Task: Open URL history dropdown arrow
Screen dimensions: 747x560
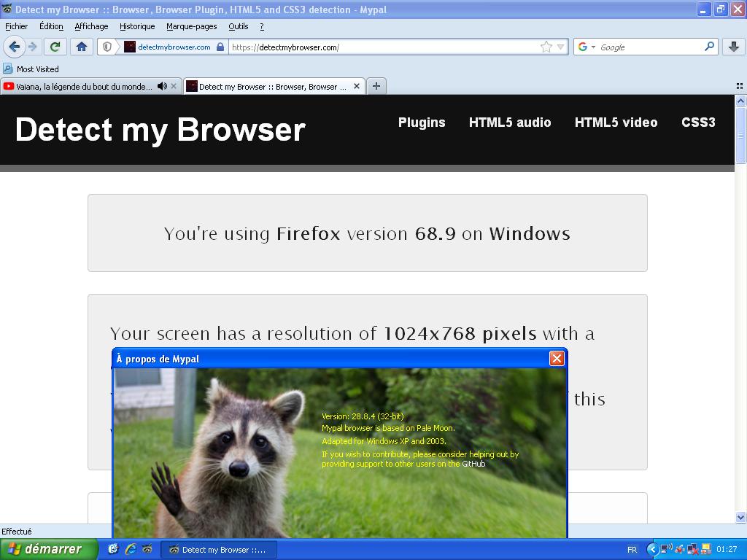Action: click(x=561, y=47)
